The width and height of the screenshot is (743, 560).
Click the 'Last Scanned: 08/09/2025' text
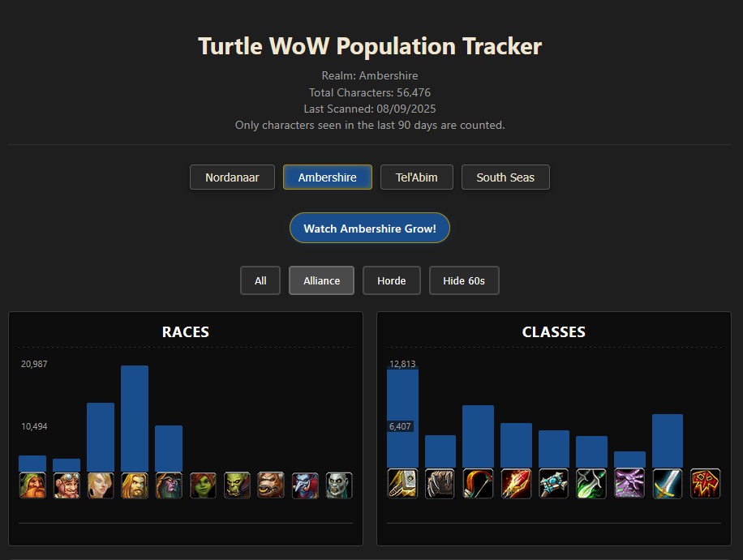coord(370,109)
